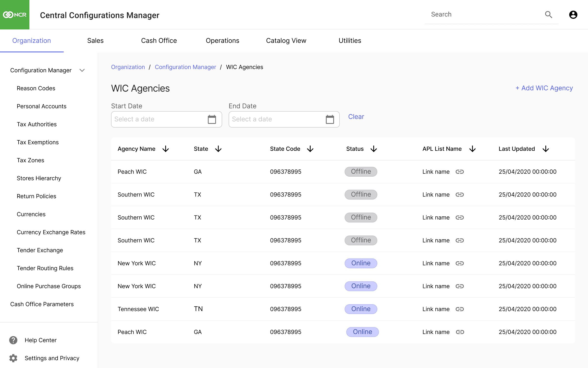
Task: Switch to the Utilities tab
Action: coord(350,41)
